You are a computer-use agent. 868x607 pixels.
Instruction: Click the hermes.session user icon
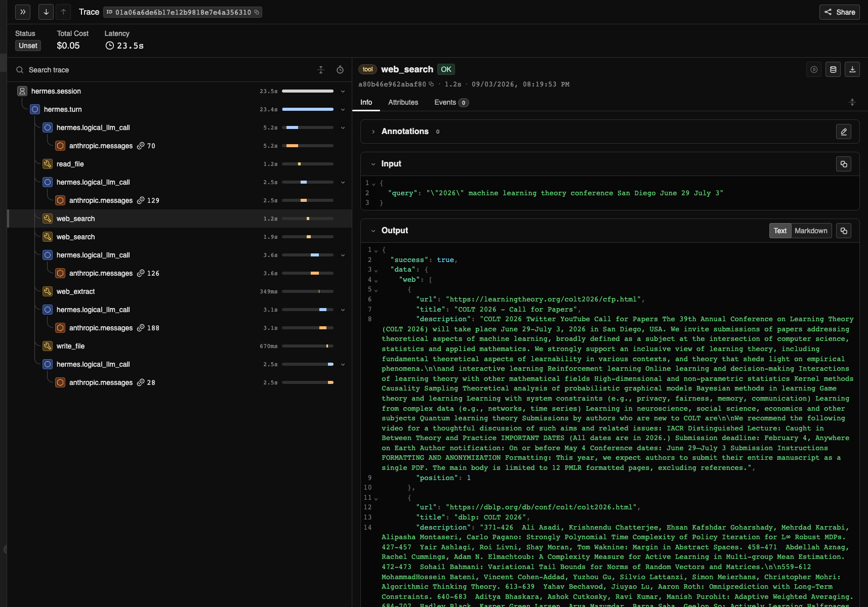point(22,91)
